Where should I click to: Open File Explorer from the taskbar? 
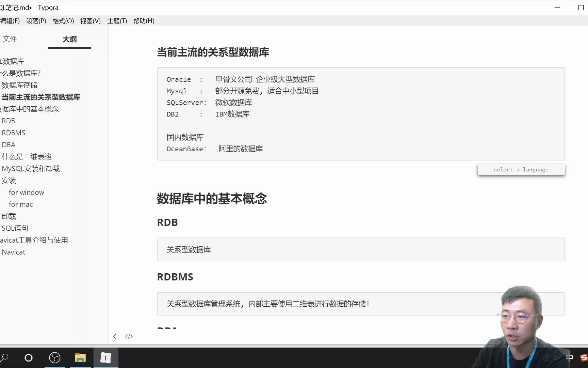point(80,358)
